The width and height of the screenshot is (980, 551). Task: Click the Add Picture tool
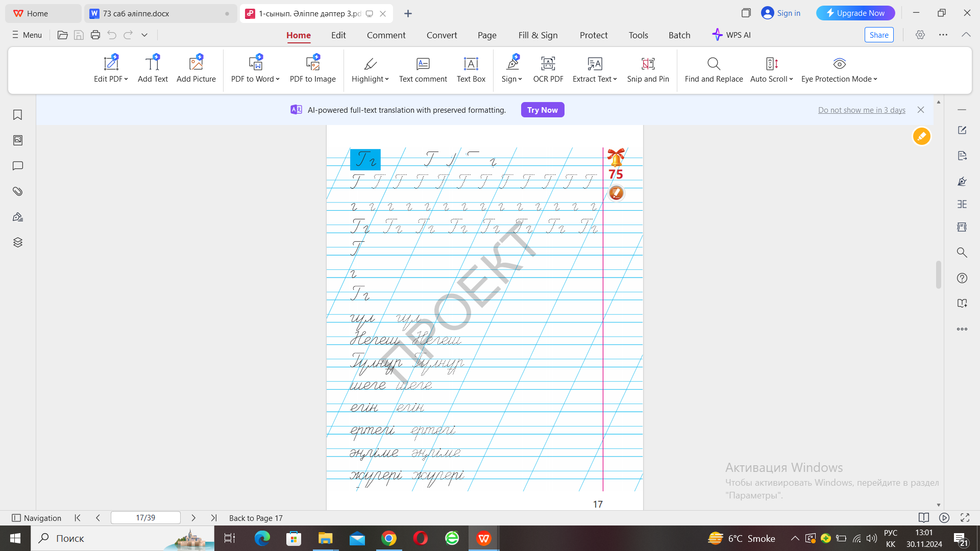click(196, 69)
